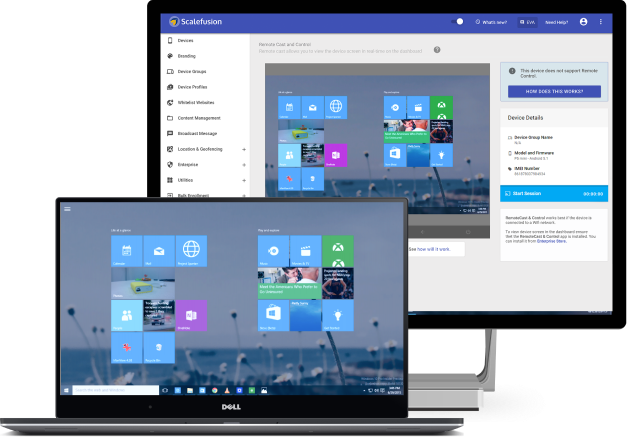Open Device Profiles in the sidebar
The width and height of the screenshot is (627, 438).
point(192,87)
